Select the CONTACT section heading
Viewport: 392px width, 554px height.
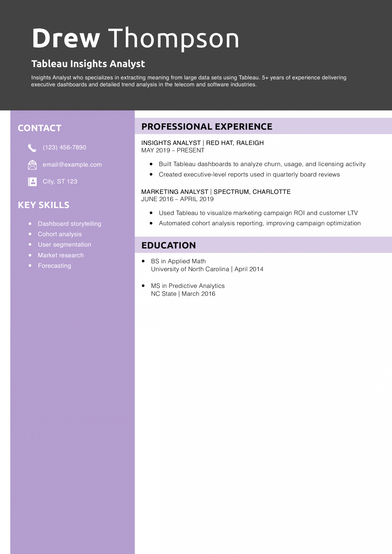(39, 128)
